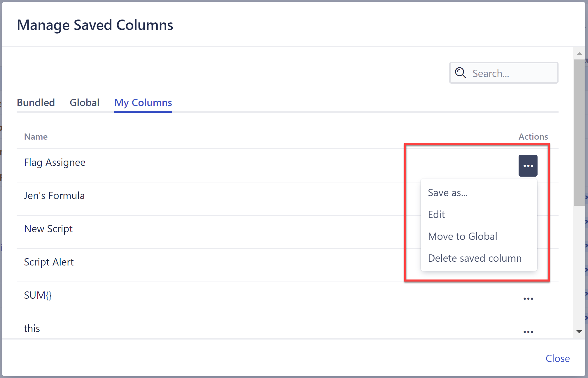
Task: Select the My Columns tab
Action: click(143, 102)
